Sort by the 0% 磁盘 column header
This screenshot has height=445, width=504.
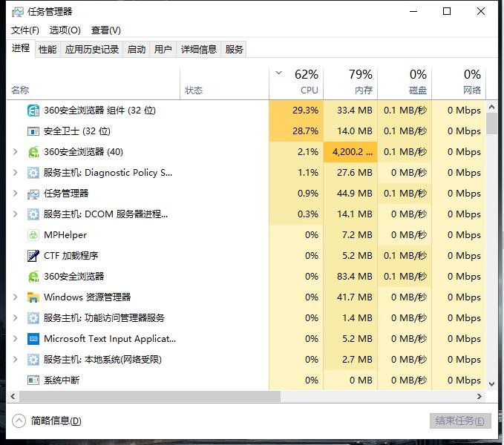(405, 84)
